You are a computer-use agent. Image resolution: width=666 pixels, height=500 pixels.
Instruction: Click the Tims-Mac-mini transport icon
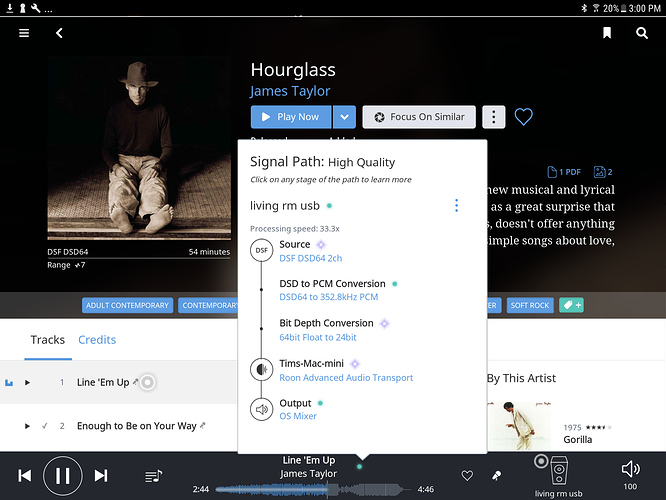coord(262,370)
